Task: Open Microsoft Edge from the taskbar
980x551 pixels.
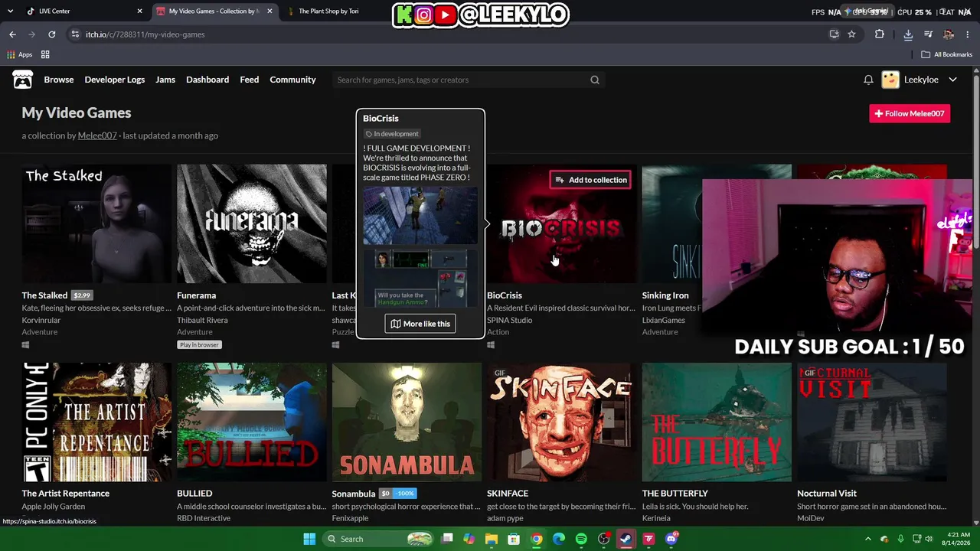Action: click(x=559, y=539)
